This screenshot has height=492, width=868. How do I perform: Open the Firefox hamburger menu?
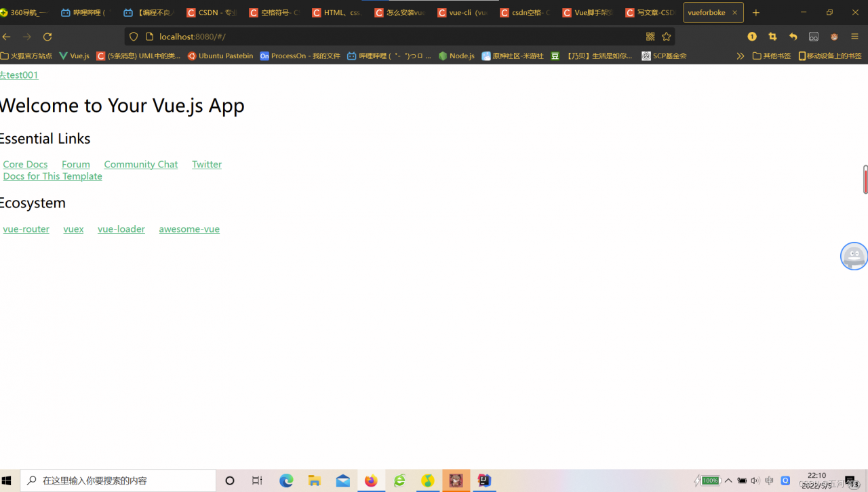pyautogui.click(x=854, y=37)
